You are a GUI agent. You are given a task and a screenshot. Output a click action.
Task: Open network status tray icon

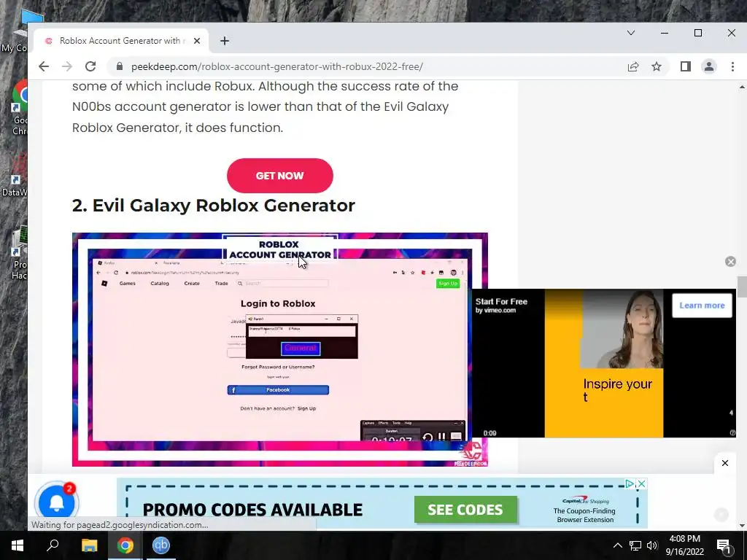pos(635,545)
